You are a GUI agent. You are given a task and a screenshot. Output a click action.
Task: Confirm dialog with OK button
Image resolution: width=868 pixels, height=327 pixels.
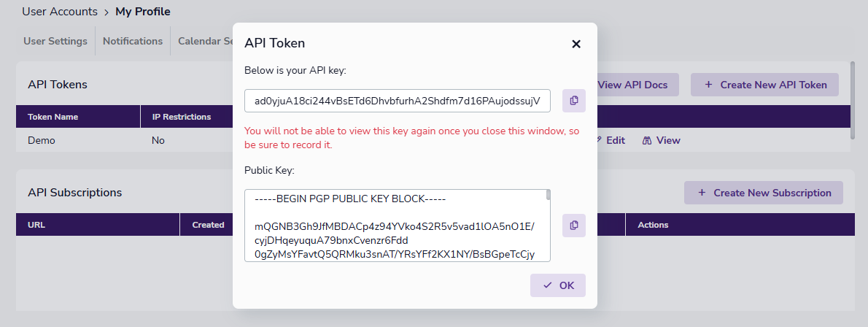click(558, 285)
